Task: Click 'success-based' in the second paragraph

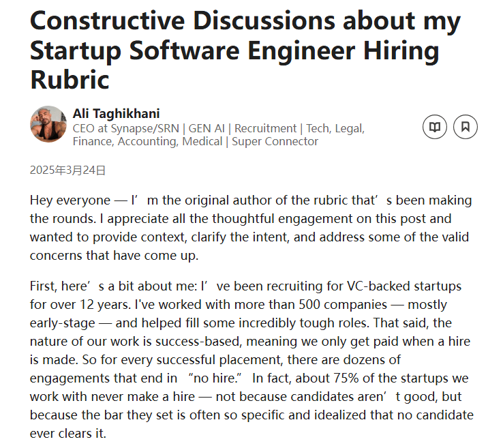Action: click(x=198, y=342)
